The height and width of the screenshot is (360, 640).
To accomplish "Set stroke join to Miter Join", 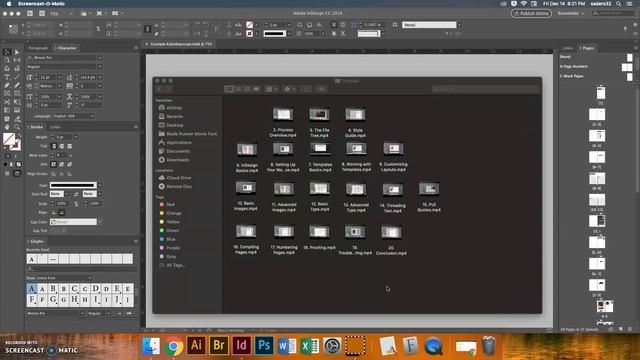I will [x=54, y=164].
